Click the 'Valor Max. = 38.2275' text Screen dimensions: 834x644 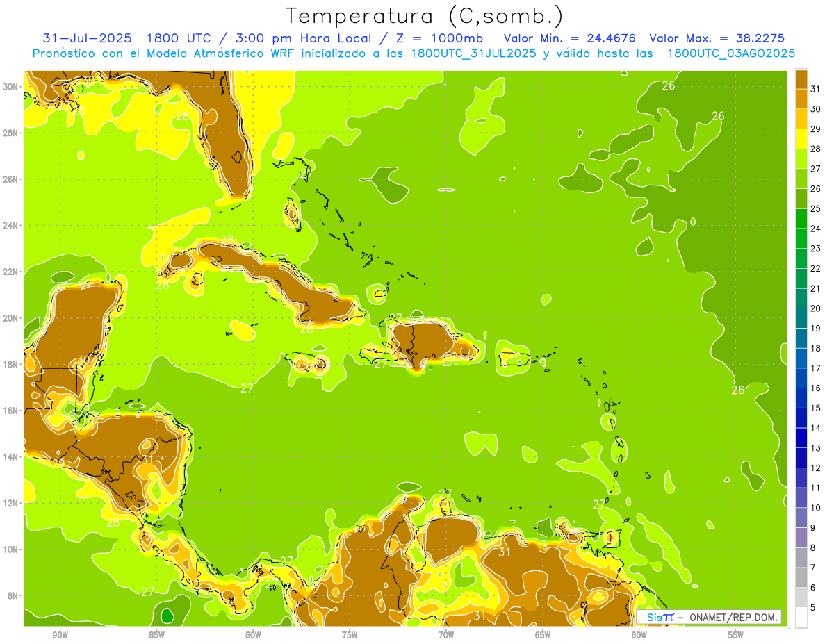click(717, 38)
